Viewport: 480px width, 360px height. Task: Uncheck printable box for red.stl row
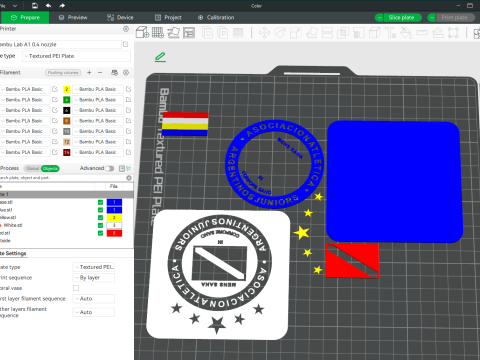tap(100, 233)
